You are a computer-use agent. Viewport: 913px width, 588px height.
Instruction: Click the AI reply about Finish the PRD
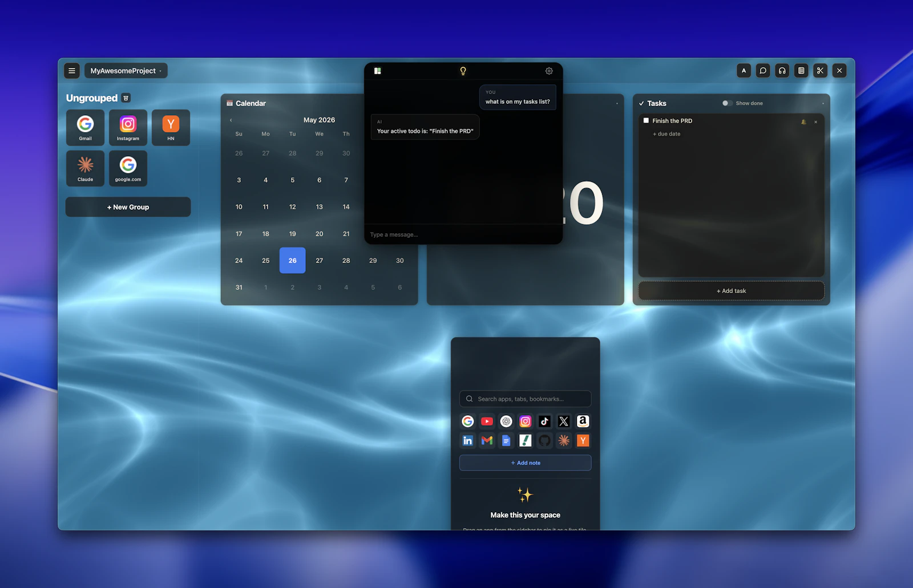tap(425, 127)
